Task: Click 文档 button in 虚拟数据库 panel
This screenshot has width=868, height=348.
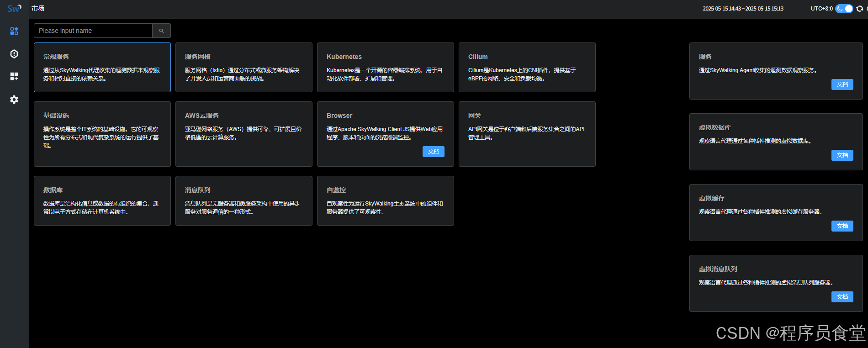Action: click(x=842, y=155)
